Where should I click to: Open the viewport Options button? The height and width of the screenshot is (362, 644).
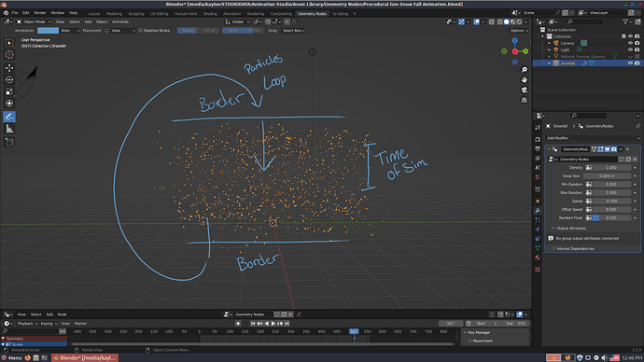(x=519, y=31)
